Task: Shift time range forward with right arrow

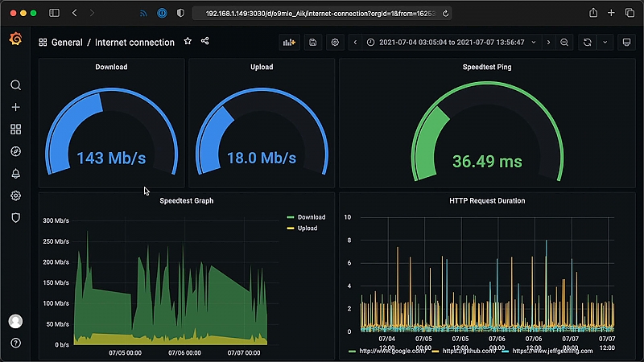Action: [x=548, y=43]
